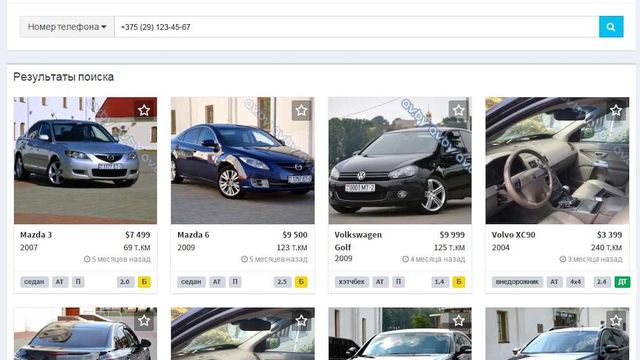
Task: Click the AT tag on Volvo XC90
Action: tap(554, 282)
